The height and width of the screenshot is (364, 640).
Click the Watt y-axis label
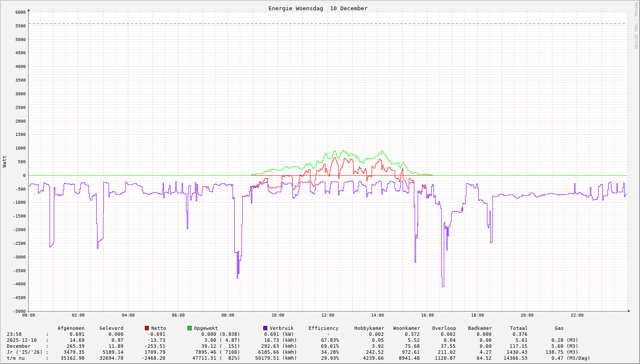click(x=5, y=161)
